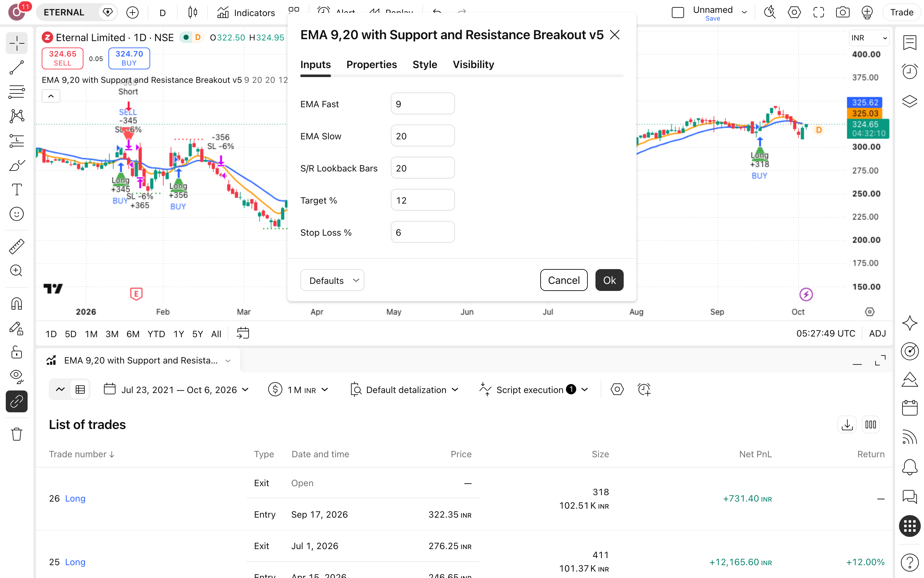Activate the zoom in tool
Screen dimensions: 924x578
point(17,271)
